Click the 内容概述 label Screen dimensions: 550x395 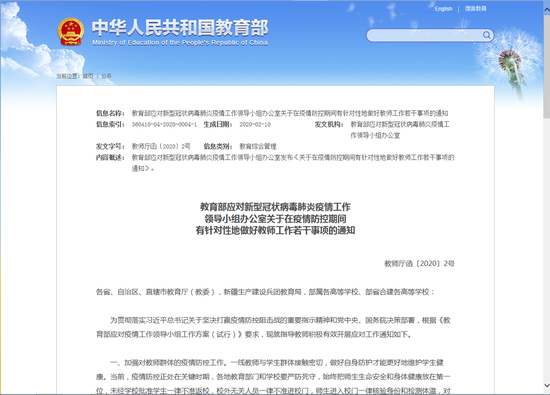[110, 158]
